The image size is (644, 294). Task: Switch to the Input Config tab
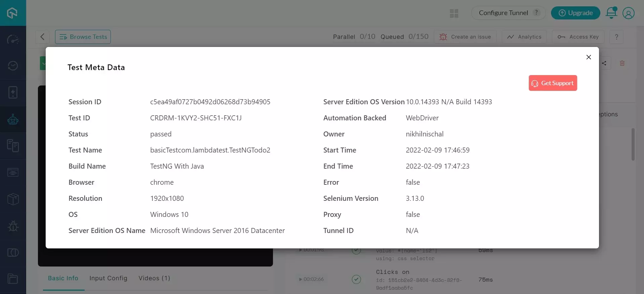[x=108, y=278]
